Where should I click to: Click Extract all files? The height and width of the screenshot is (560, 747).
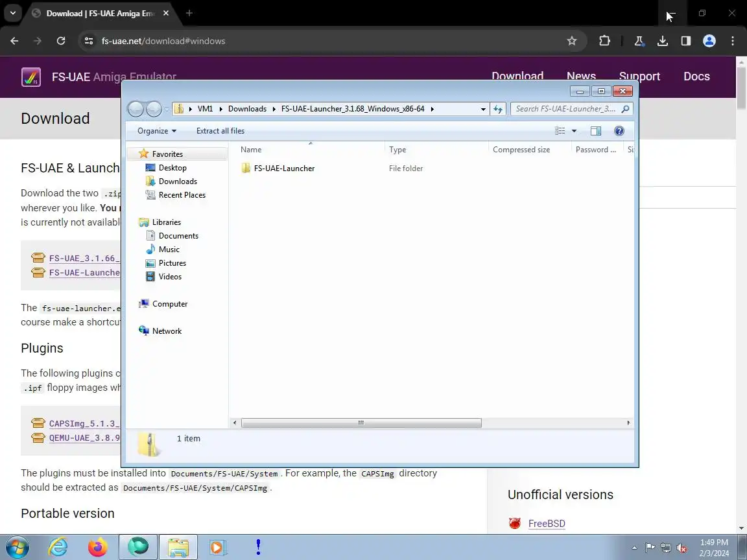(x=220, y=131)
